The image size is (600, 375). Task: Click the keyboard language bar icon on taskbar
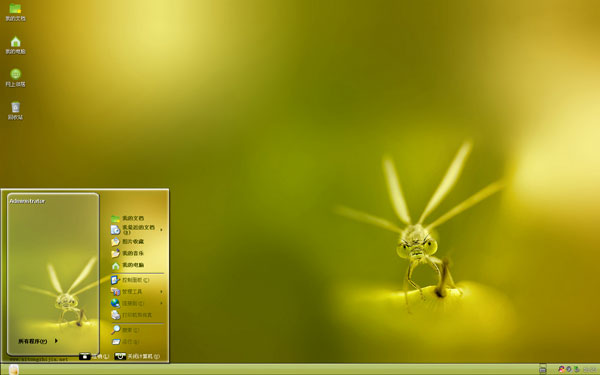click(x=543, y=369)
